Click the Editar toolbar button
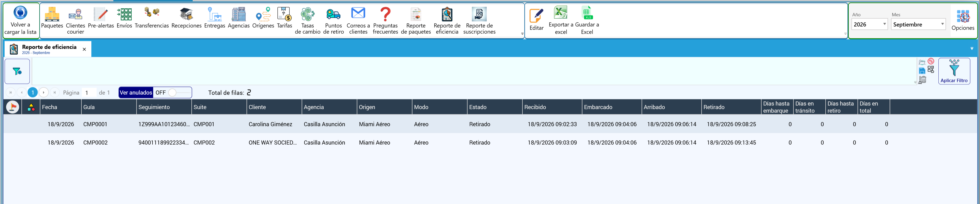980x204 pixels. [536, 20]
